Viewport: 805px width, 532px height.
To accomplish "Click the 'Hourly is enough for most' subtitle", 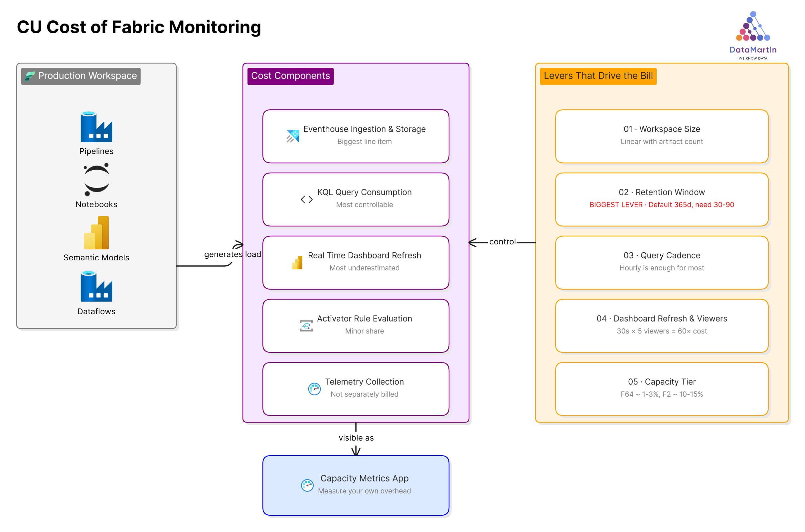I will tap(662, 268).
